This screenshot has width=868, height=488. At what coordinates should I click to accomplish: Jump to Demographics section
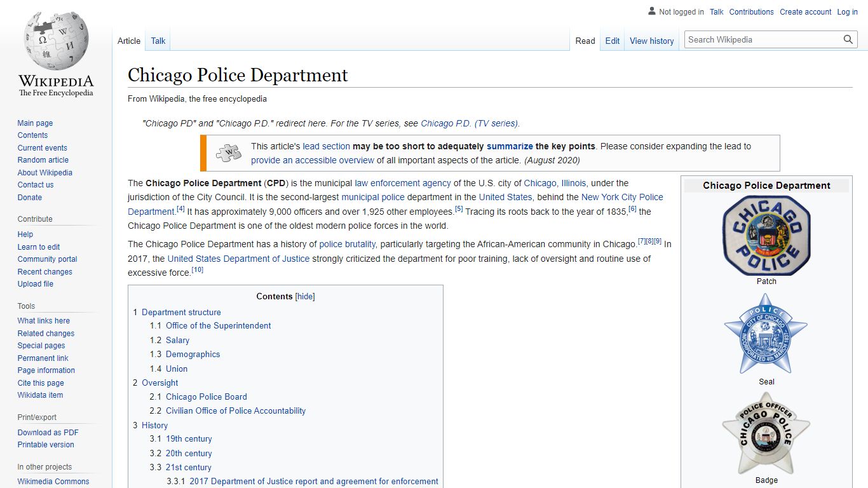193,355
